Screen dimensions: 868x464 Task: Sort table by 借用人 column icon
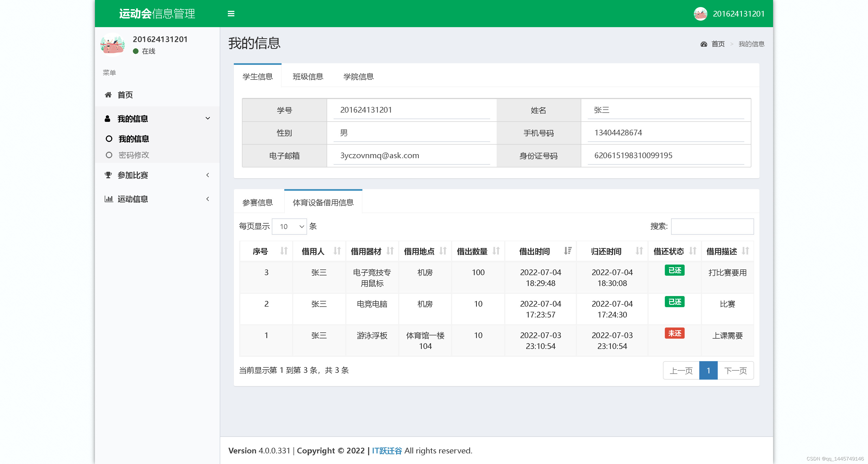[x=337, y=251]
